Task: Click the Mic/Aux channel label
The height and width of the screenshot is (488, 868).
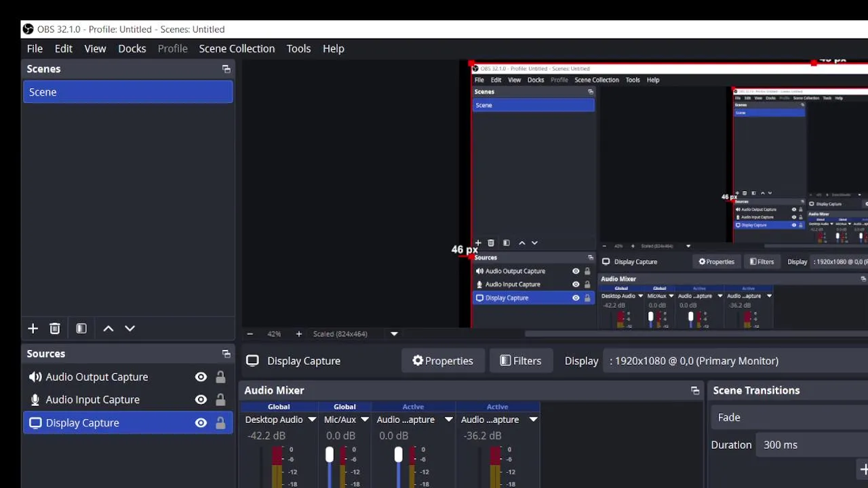Action: (x=340, y=420)
